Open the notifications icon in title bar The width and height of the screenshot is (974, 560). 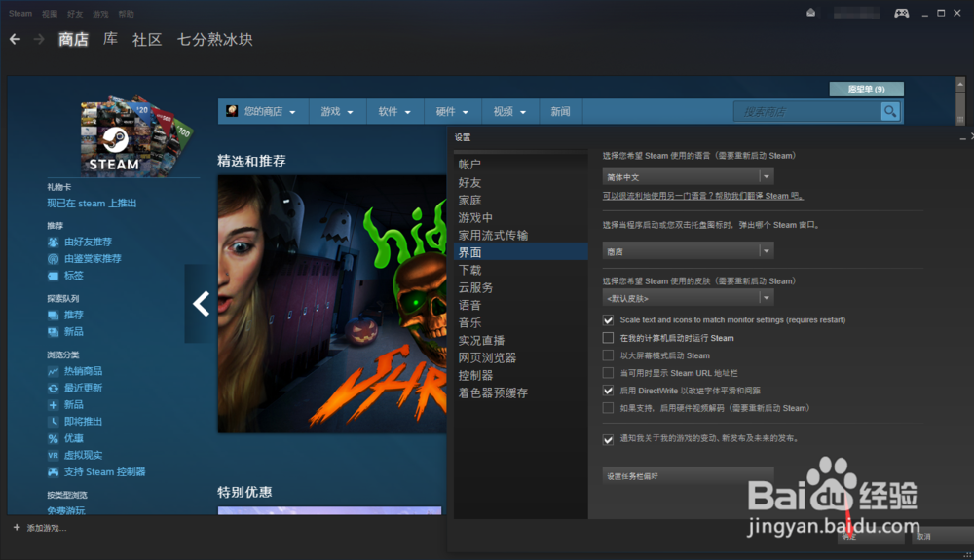[x=810, y=13]
